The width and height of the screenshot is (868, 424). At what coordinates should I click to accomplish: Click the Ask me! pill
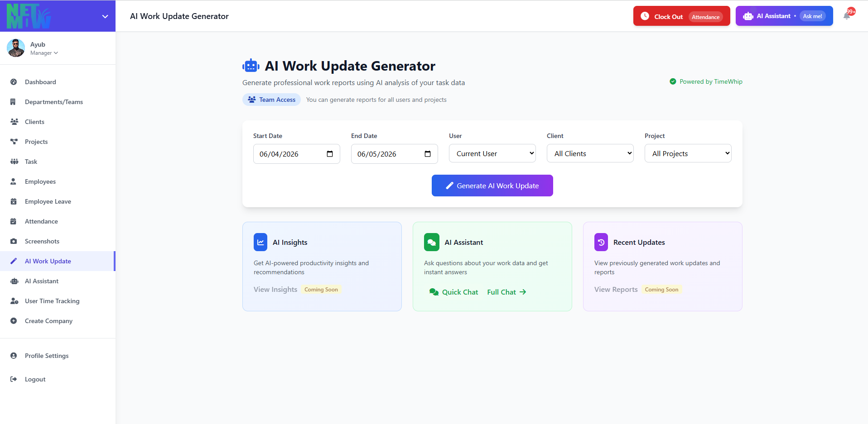click(x=812, y=16)
